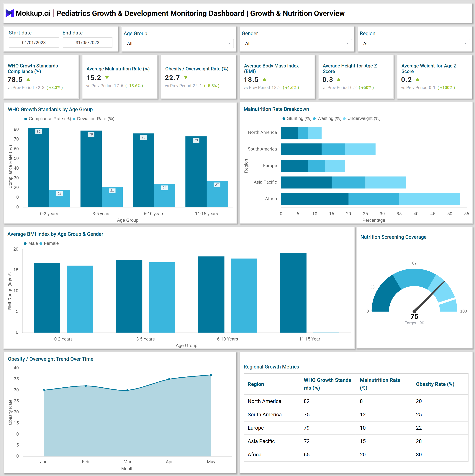Image resolution: width=475 pixels, height=476 pixels.
Task: Open the Gender dropdown
Action: click(x=297, y=44)
